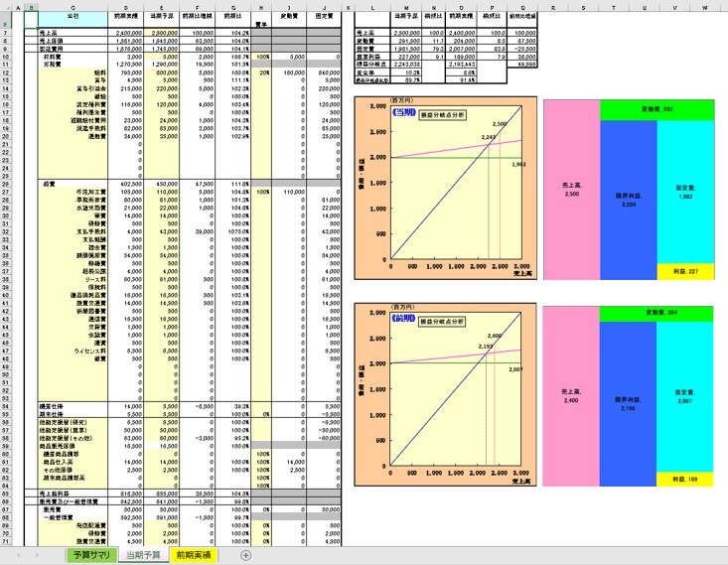Click the blue 限界利益 2,196 block
This screenshot has height=565, width=728.
(628, 404)
